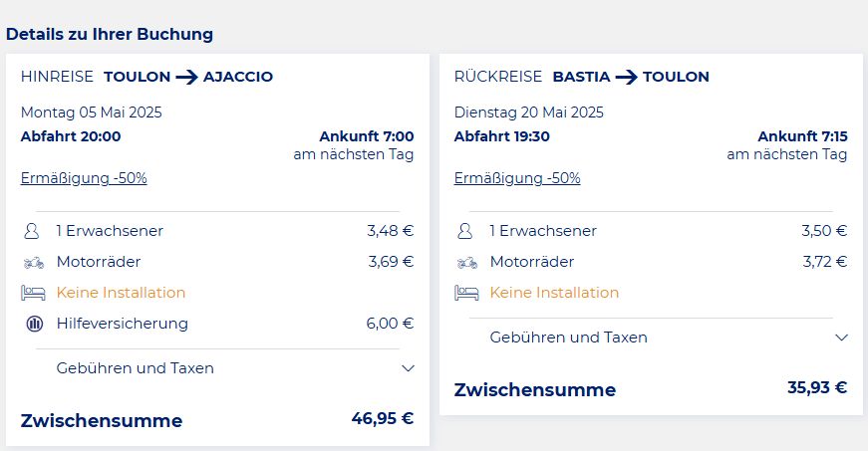Click the motorcycle icon in Rückreise card
868x451 pixels.
tap(466, 263)
